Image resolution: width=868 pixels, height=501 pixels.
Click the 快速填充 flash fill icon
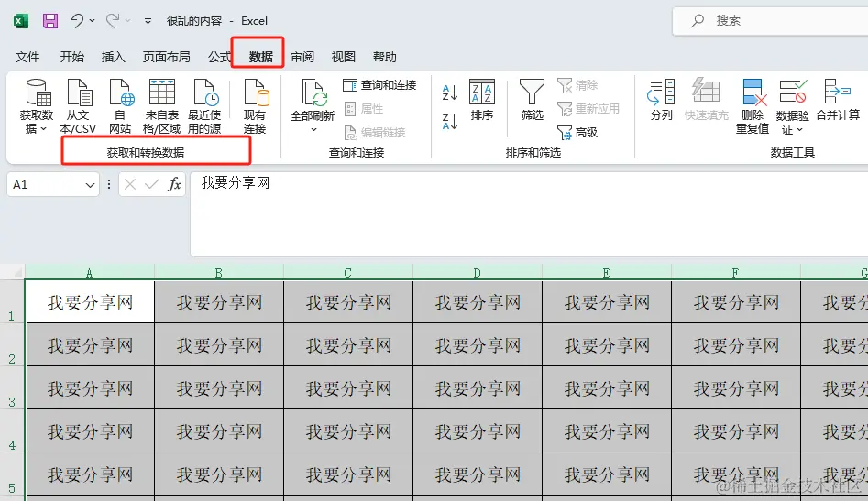pyautogui.click(x=707, y=100)
